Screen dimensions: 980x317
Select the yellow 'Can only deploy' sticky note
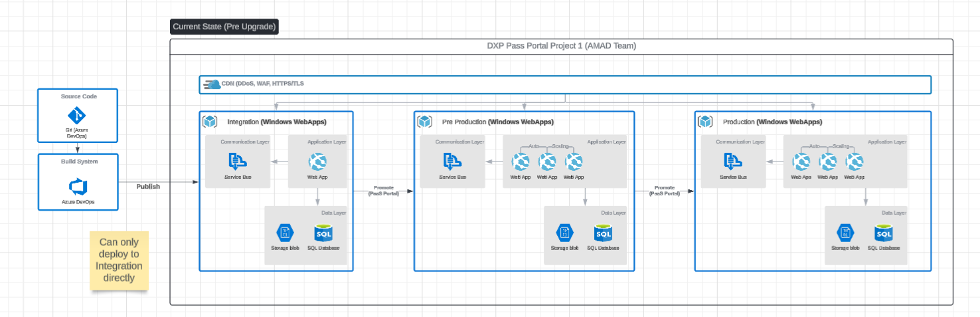[x=119, y=261]
